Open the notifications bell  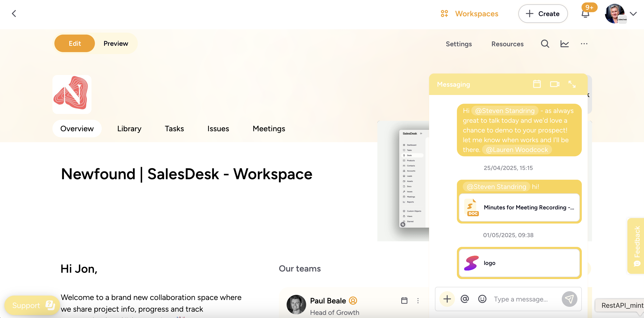[585, 14]
